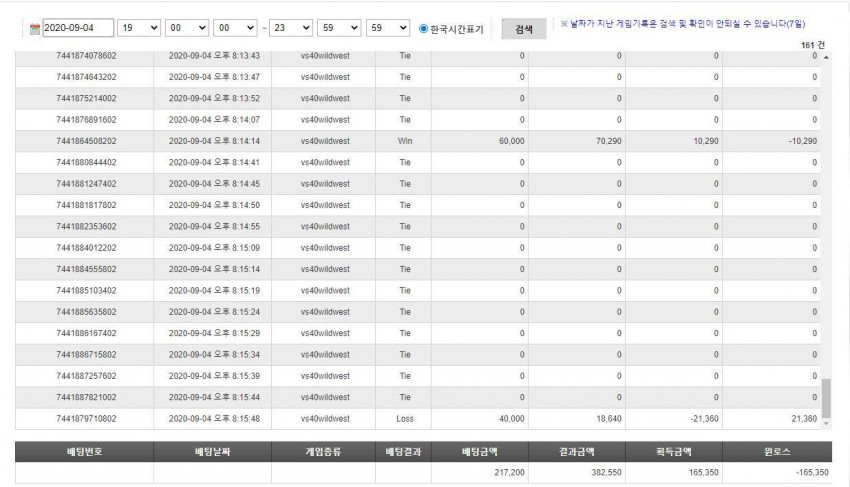Select the 한국시간표기 radio button
Image resolution: width=850 pixels, height=487 pixels.
[x=423, y=29]
